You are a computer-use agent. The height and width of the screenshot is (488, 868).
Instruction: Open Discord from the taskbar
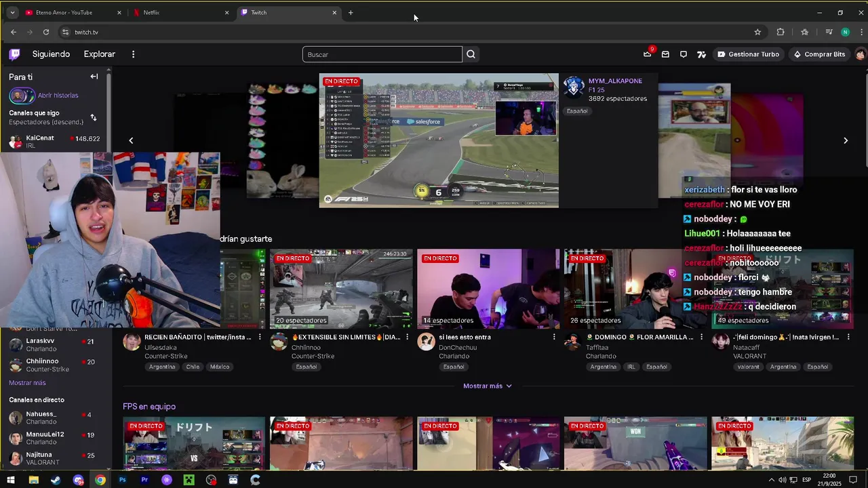pos(78,480)
